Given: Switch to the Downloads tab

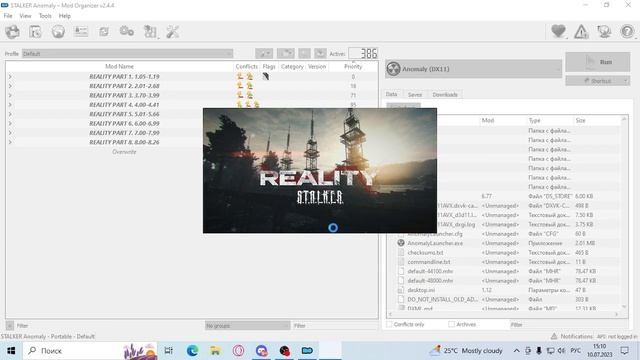Looking at the screenshot, I should pyautogui.click(x=445, y=94).
